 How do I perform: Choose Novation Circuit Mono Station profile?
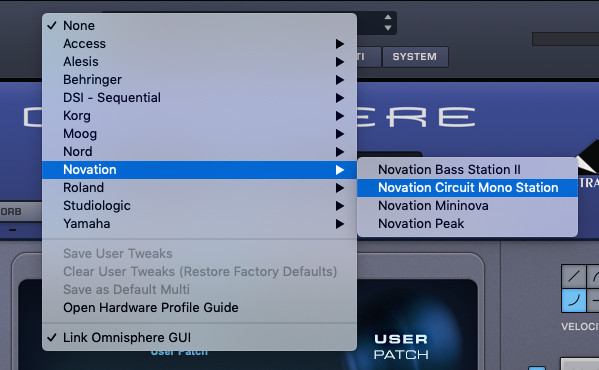click(467, 187)
